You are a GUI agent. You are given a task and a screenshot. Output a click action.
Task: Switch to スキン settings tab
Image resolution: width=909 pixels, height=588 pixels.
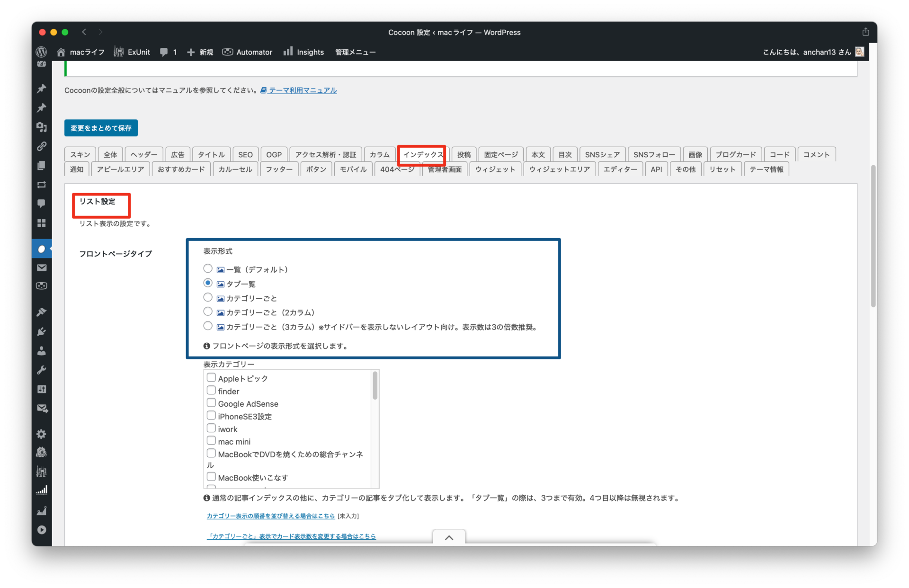[x=80, y=155]
